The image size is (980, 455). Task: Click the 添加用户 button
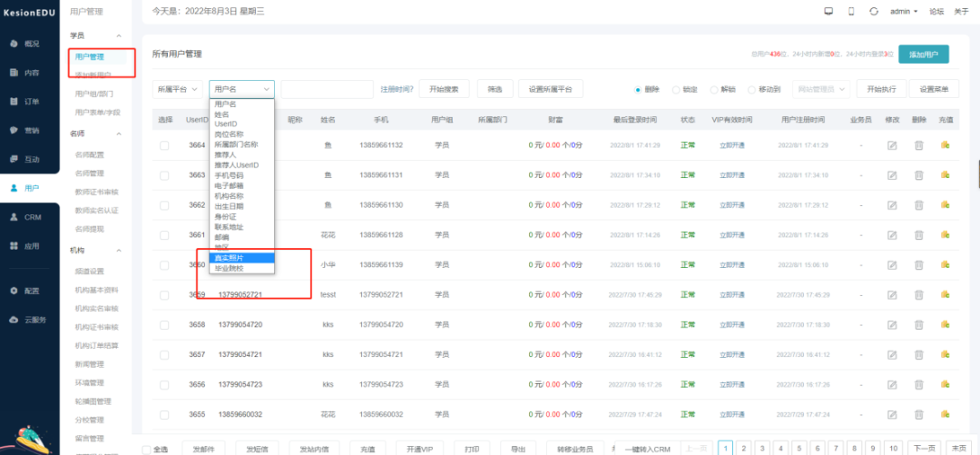pyautogui.click(x=923, y=54)
